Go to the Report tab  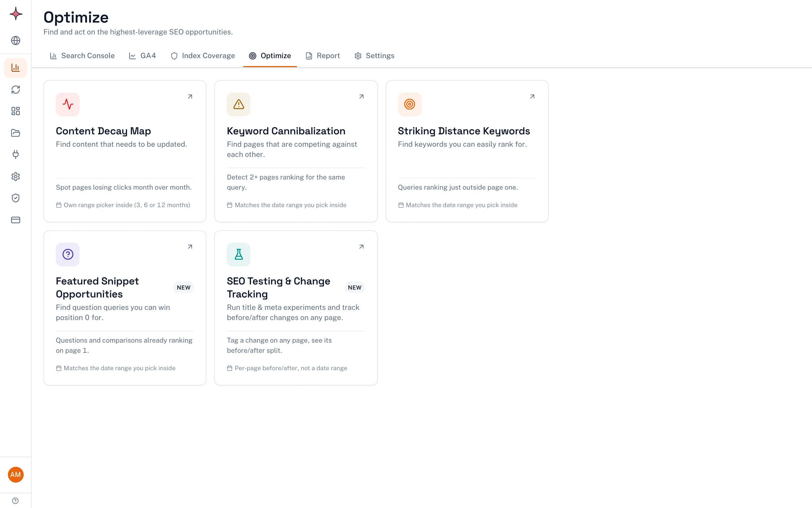tap(323, 56)
